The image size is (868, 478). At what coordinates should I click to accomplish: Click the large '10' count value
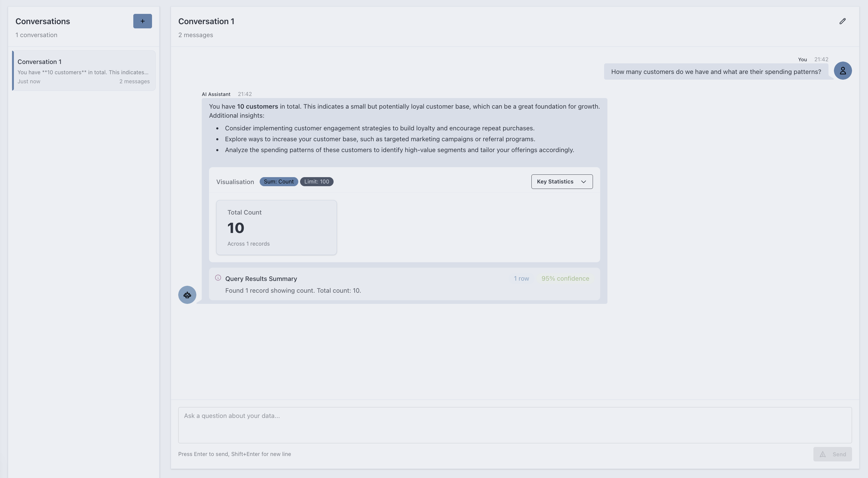pos(236,228)
